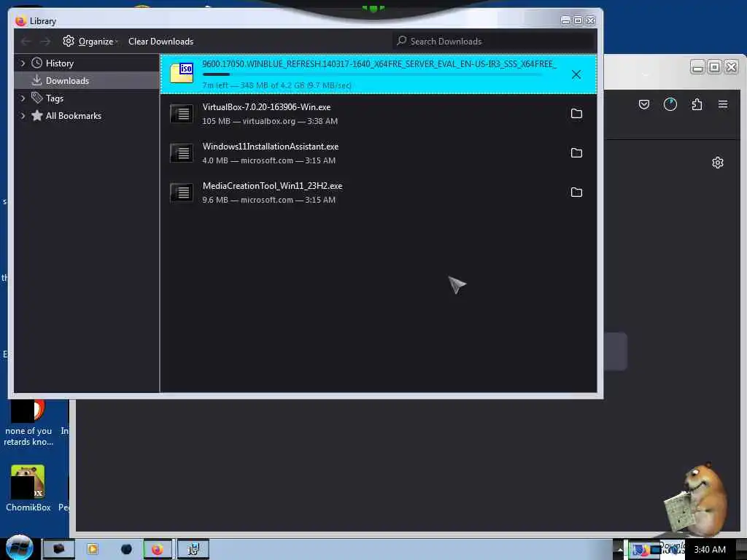Open containing folder for VirtualBox-7.0.20 download

pyautogui.click(x=576, y=113)
